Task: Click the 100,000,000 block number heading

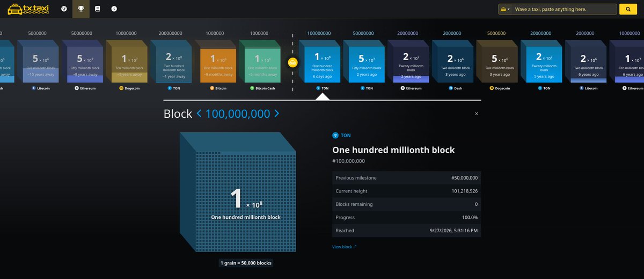Action: (238, 113)
